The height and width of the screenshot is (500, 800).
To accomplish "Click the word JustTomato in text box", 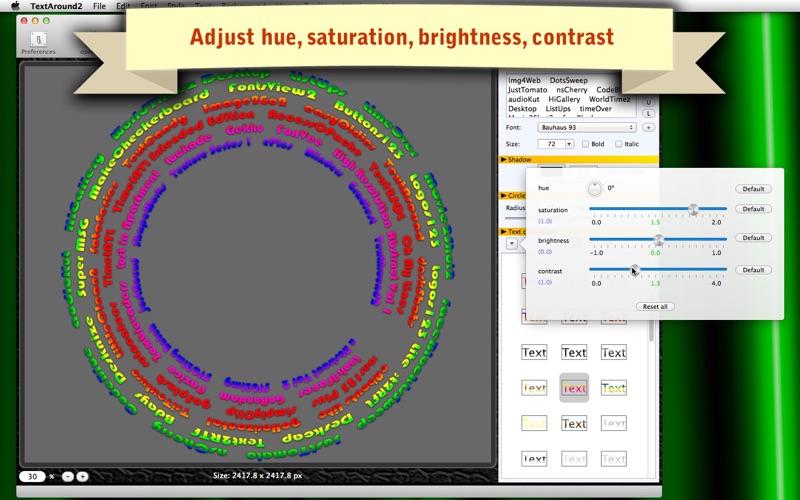I will pyautogui.click(x=527, y=90).
